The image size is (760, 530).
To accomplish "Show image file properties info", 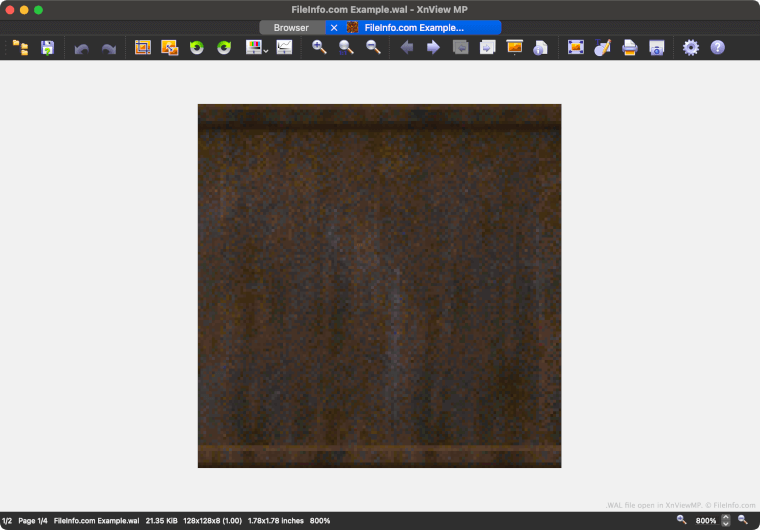I will pyautogui.click(x=540, y=47).
